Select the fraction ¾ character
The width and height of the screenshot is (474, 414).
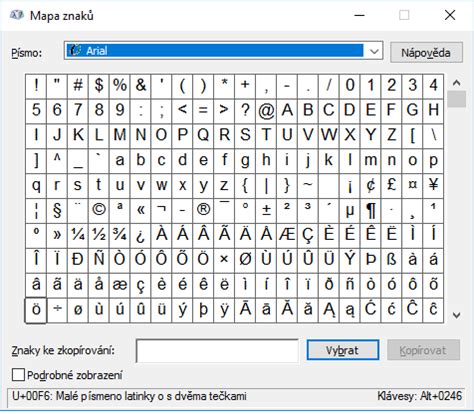120,235
